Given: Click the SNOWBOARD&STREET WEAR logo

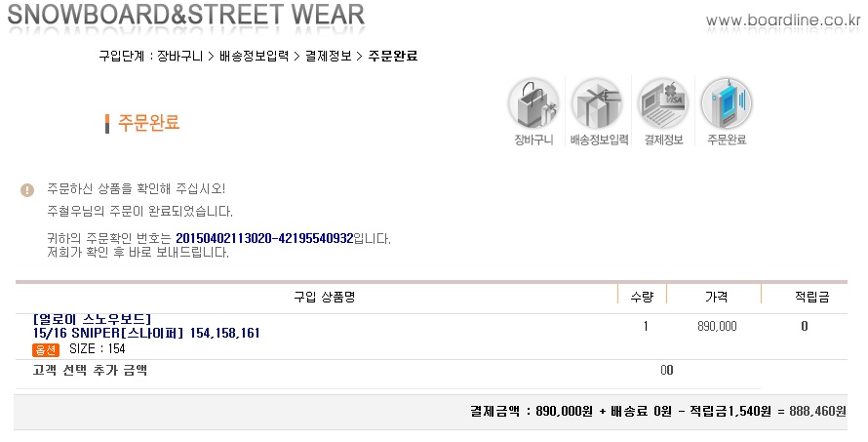Looking at the screenshot, I should (186, 14).
